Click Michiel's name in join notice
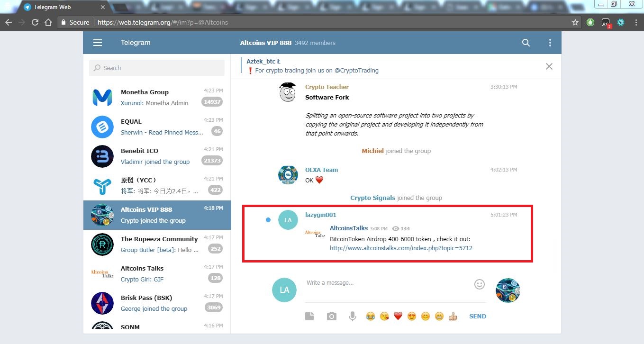Viewport: 644px width, 344px height. click(373, 151)
